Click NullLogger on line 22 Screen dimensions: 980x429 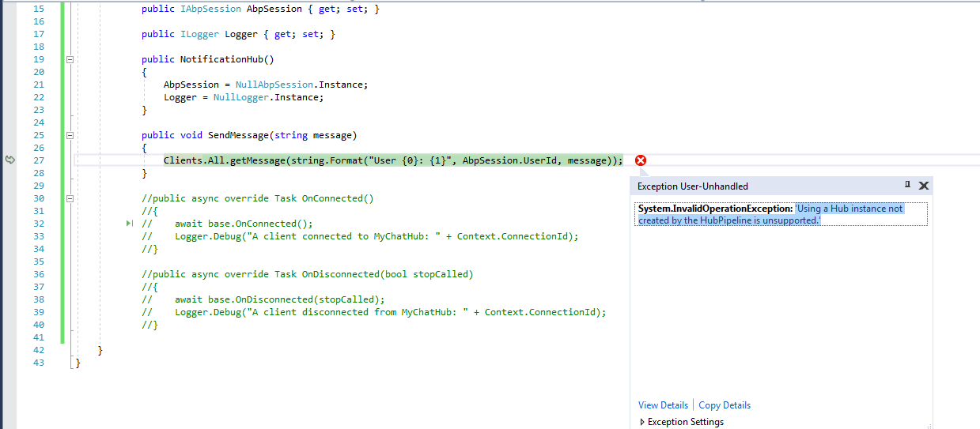pyautogui.click(x=241, y=97)
